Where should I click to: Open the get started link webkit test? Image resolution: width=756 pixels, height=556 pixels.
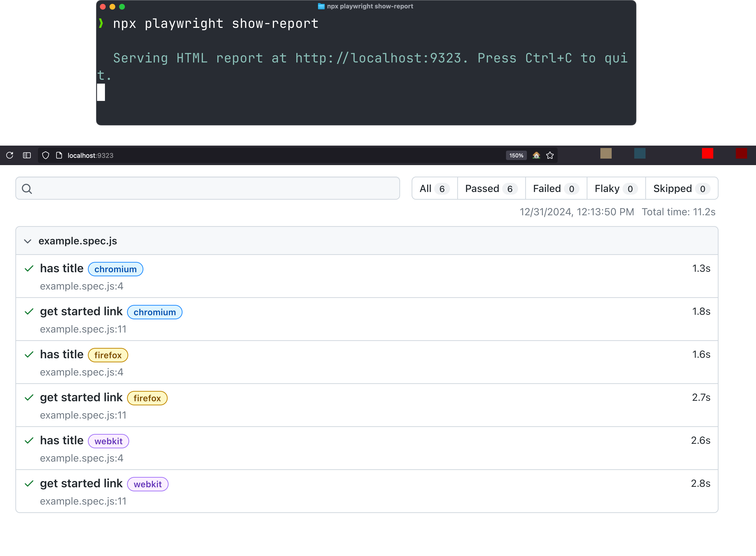click(x=81, y=483)
